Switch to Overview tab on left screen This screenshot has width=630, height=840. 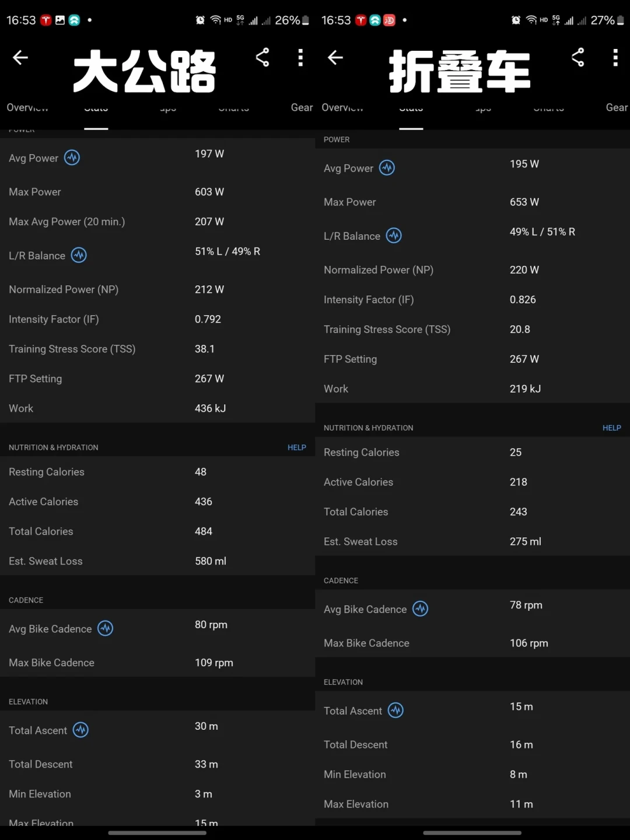point(27,107)
